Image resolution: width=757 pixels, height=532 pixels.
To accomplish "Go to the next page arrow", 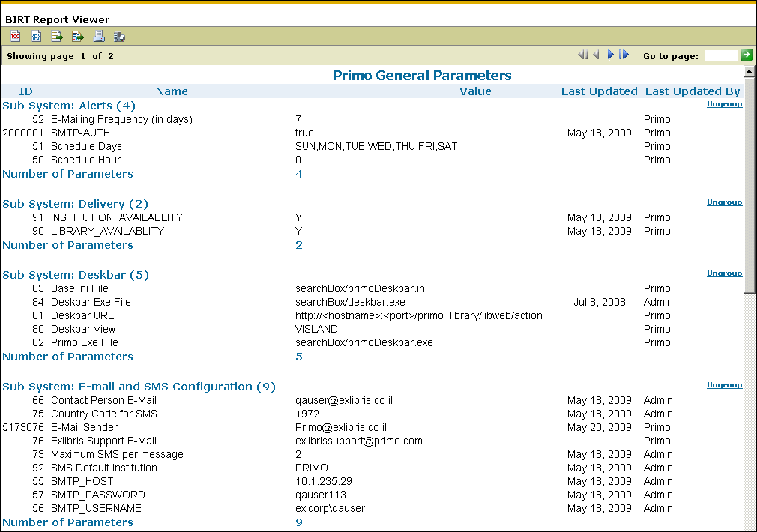I will [x=610, y=55].
